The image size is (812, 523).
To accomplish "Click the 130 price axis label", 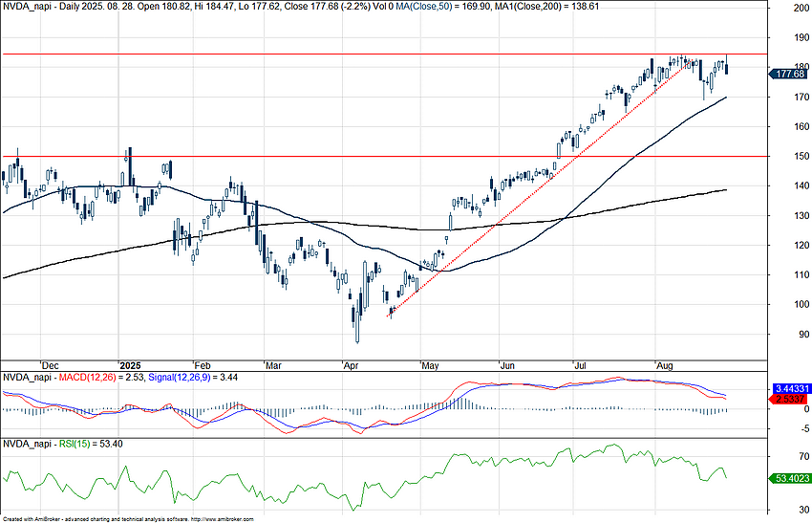I will (801, 216).
